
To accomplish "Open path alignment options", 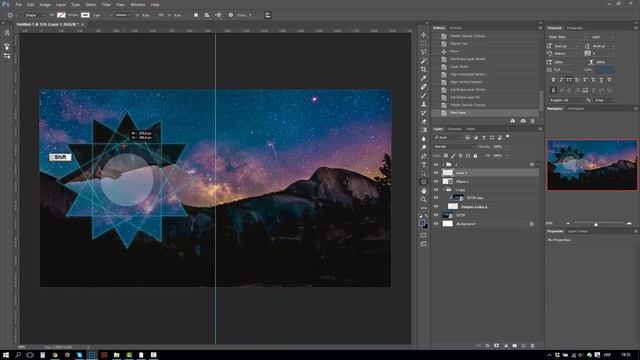I will (x=207, y=15).
